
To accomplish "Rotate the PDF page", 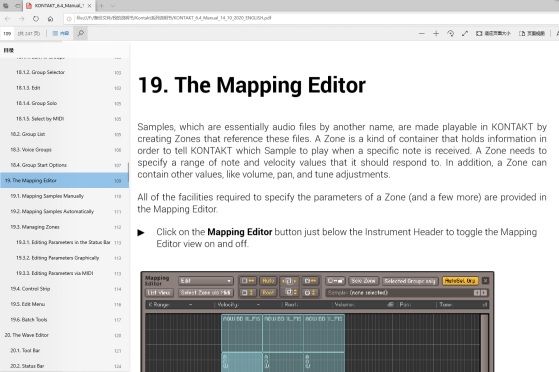I will click(450, 34).
